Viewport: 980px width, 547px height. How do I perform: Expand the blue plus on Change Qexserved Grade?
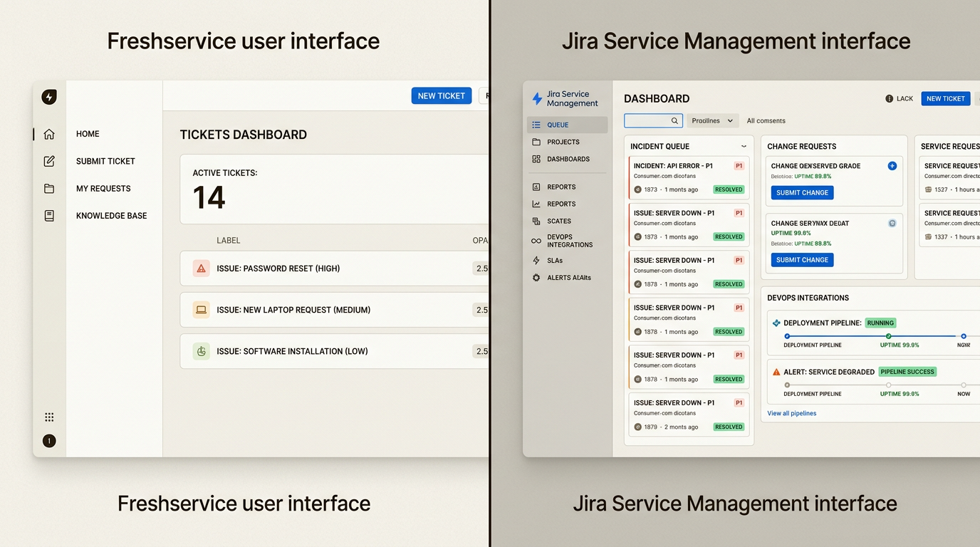(892, 165)
